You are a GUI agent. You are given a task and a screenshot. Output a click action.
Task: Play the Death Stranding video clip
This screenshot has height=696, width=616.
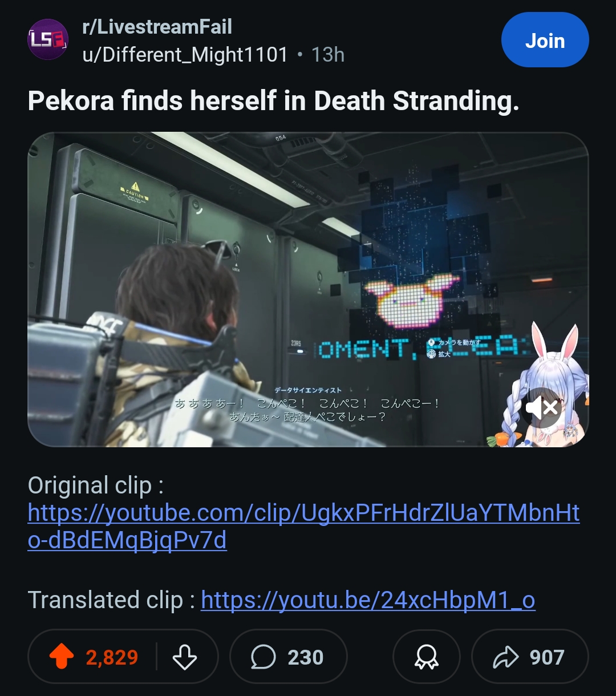point(308,289)
